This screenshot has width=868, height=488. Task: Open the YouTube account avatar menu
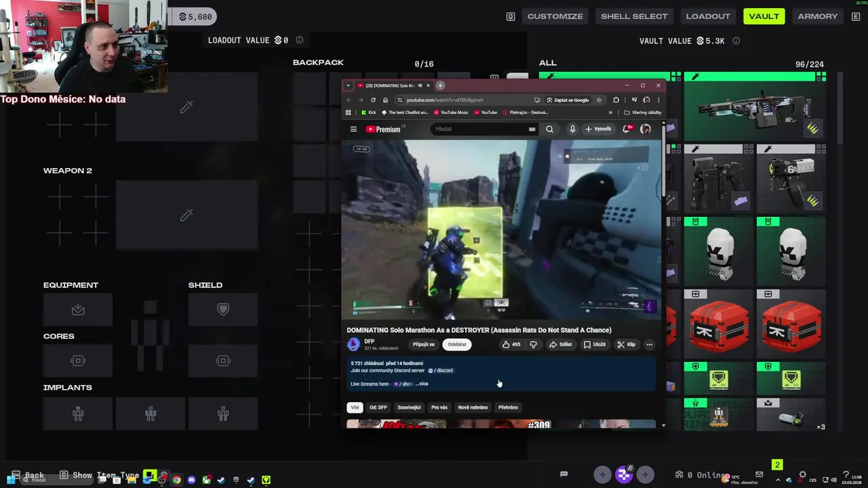646,129
